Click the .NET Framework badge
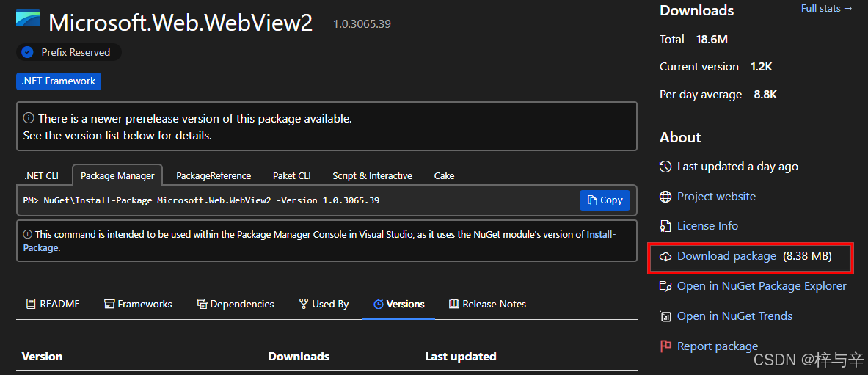 59,81
